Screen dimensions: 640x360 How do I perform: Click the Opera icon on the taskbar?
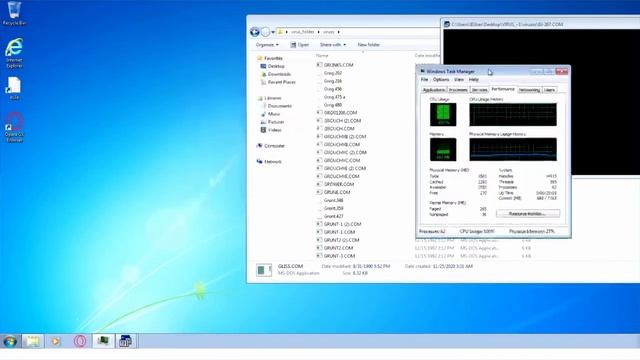tap(80, 341)
